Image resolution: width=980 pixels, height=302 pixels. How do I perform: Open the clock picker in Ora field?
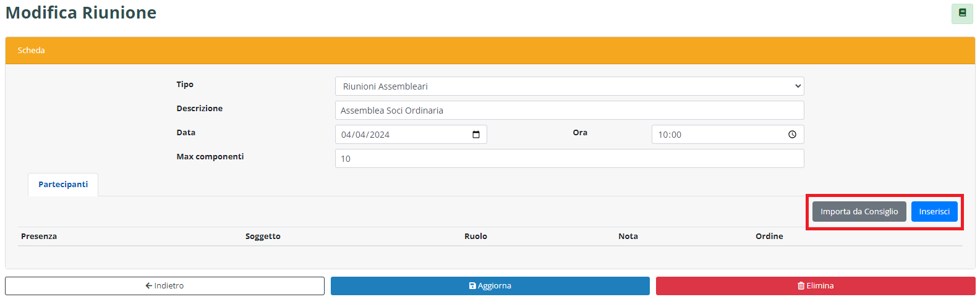[792, 135]
